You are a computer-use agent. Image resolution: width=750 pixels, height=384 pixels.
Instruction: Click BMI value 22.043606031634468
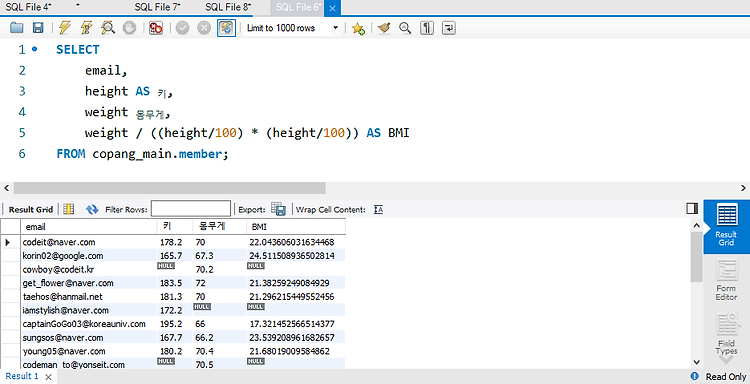(x=291, y=242)
